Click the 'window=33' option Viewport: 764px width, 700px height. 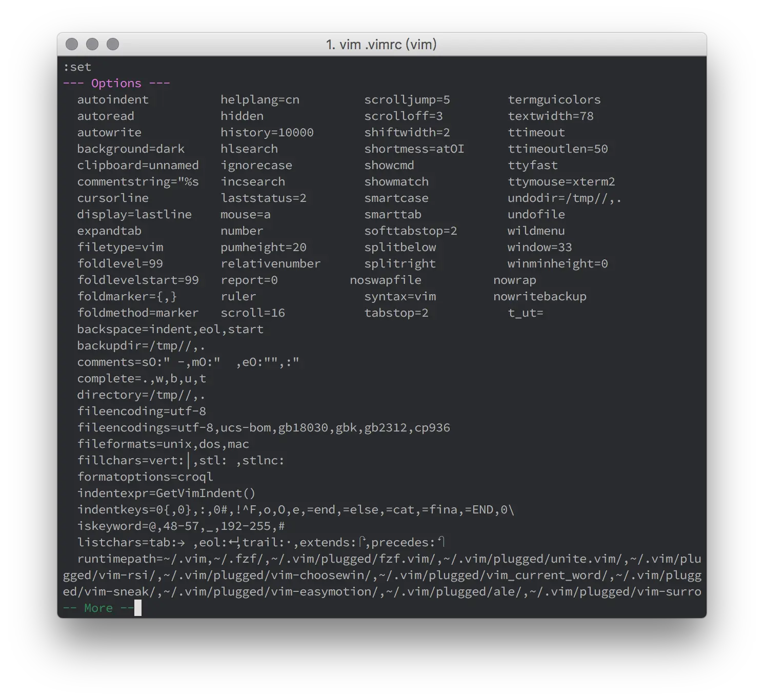click(540, 248)
